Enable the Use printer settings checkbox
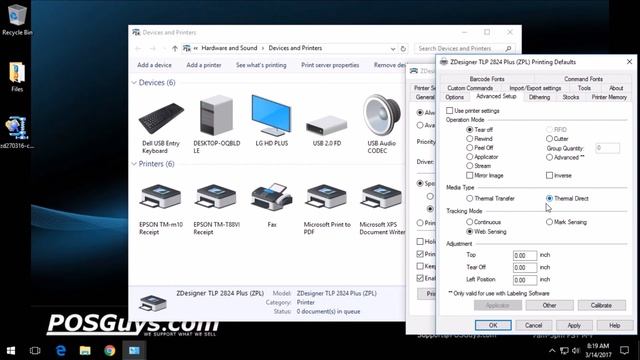 pos(449,111)
